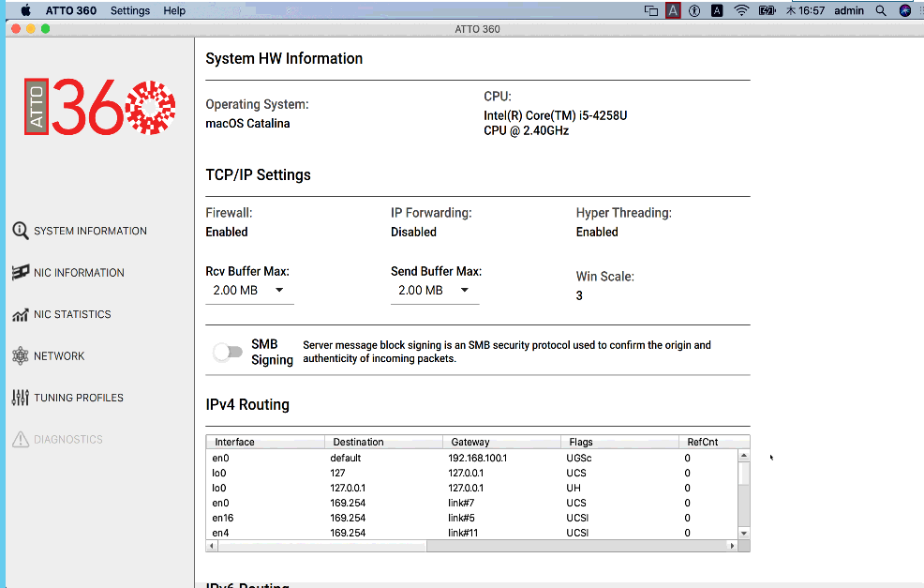924x588 pixels.
Task: Open the Apple menu
Action: click(25, 10)
